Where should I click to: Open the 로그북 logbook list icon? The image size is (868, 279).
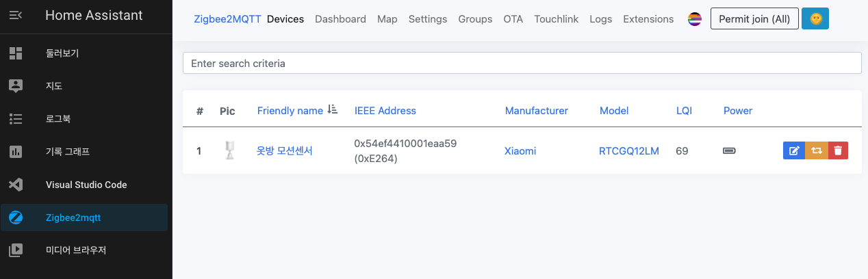pyautogui.click(x=16, y=118)
